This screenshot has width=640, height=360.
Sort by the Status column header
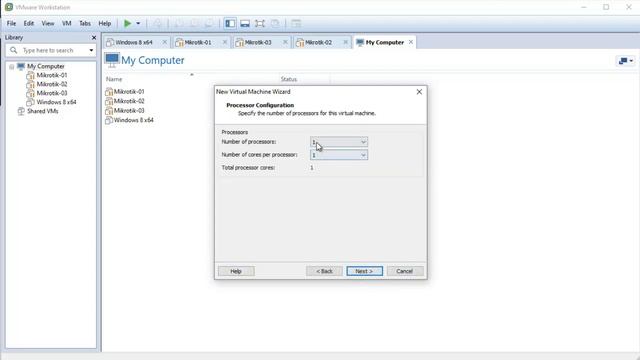(289, 79)
